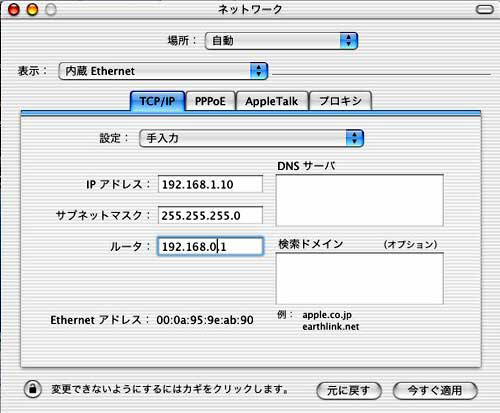Click the Ethernet address 00:0a:95:9e:ab:90 text
500x413 pixels.
click(x=205, y=320)
